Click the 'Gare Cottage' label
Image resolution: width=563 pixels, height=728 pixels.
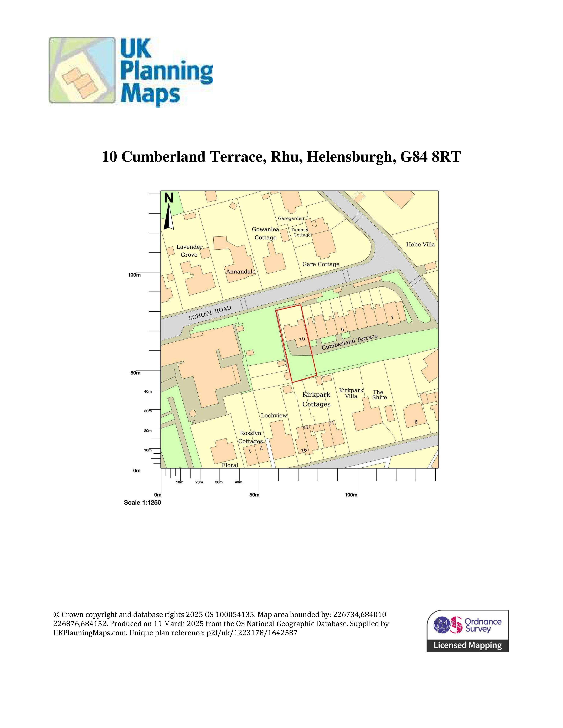point(321,264)
